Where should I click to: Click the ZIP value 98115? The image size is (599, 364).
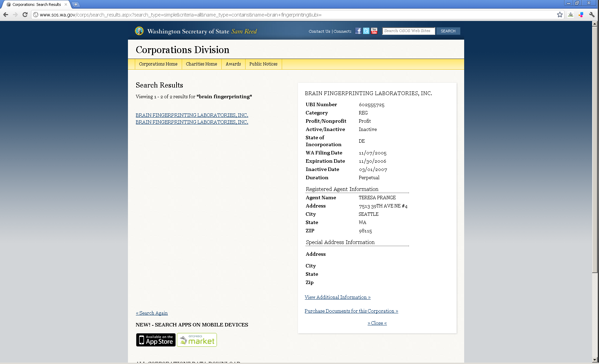[365, 231]
